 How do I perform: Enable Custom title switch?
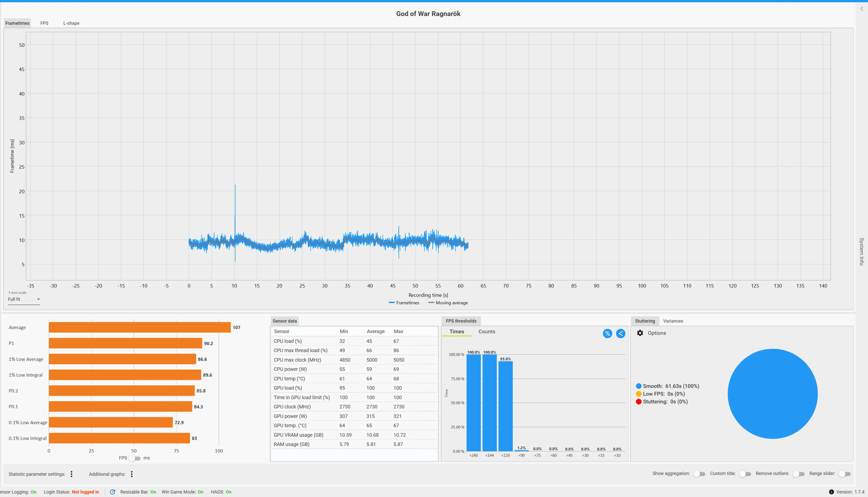pos(745,474)
